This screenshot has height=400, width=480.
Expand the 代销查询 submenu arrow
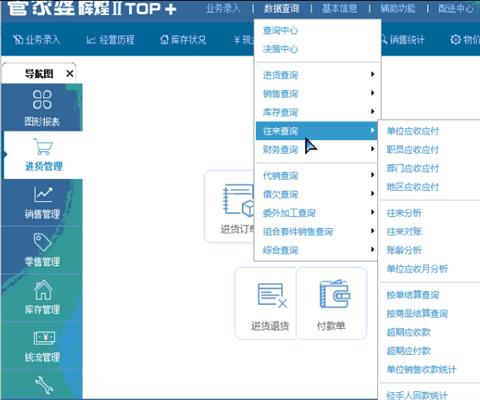(373, 175)
